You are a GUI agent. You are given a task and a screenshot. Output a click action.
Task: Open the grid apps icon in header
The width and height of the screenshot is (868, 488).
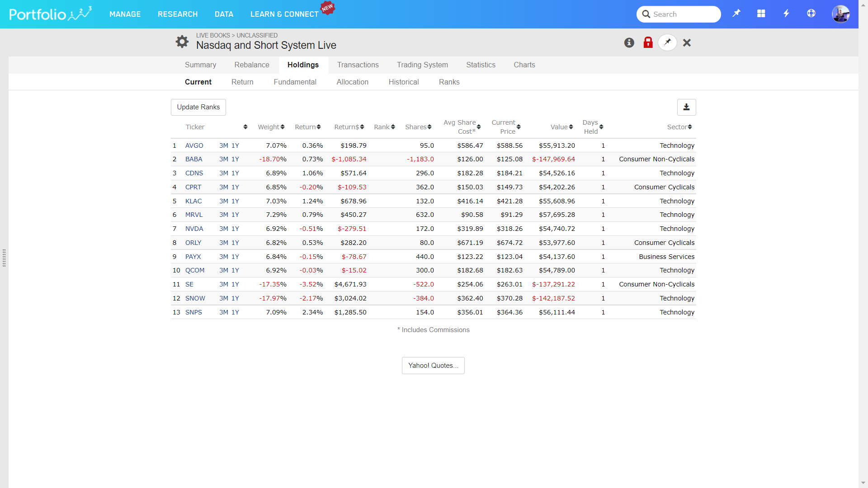[761, 14]
